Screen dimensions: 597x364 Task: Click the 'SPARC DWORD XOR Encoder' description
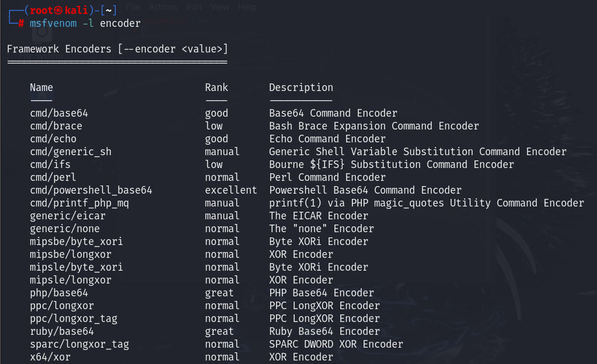(x=336, y=344)
